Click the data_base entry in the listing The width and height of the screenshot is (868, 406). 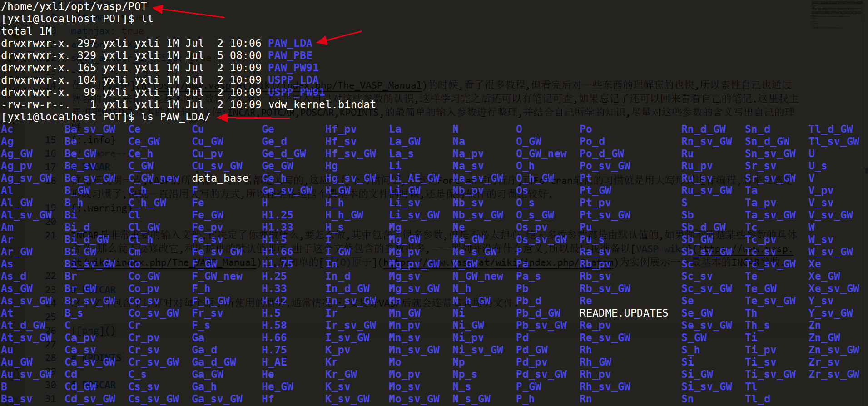click(x=220, y=178)
